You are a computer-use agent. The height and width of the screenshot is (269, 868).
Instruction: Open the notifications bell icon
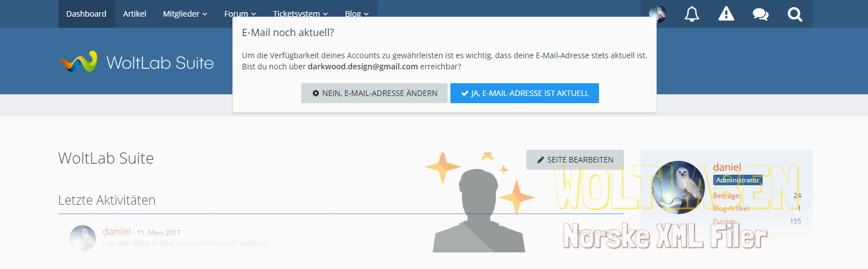click(692, 14)
